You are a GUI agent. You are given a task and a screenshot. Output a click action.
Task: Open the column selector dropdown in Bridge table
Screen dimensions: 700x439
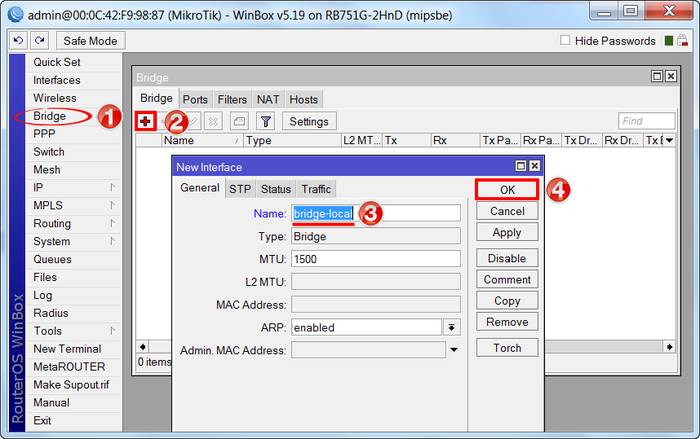[668, 141]
